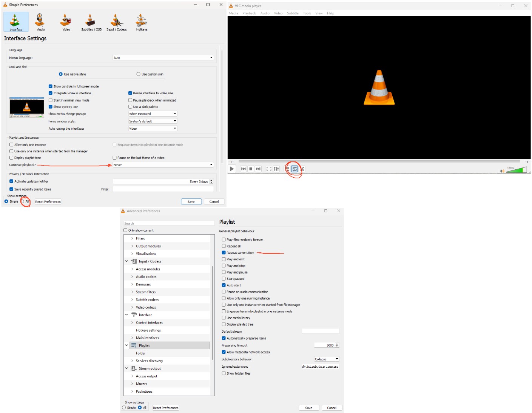Click the VLC cone in media player title bar
Screen dimensions: 532x413
click(231, 6)
